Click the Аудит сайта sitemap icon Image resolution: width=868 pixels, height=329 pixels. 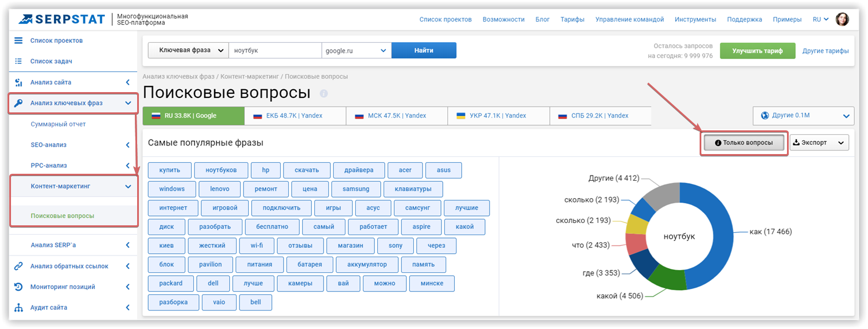click(19, 308)
